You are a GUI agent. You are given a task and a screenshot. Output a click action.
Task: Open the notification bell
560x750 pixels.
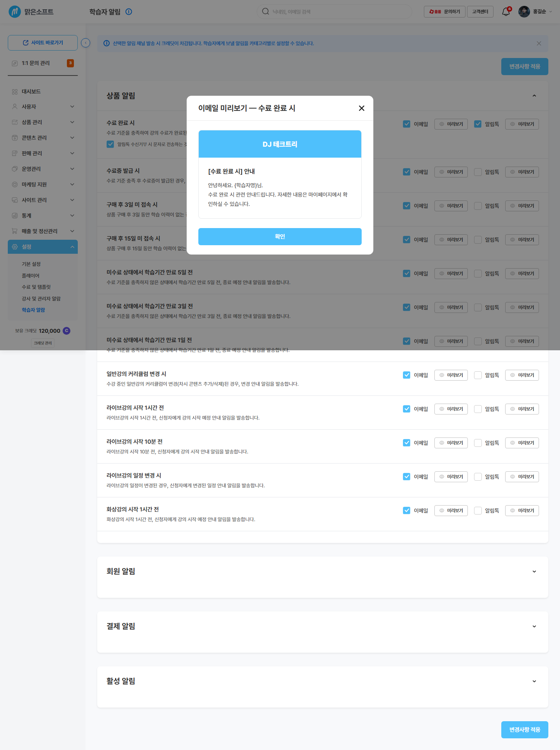coord(506,12)
